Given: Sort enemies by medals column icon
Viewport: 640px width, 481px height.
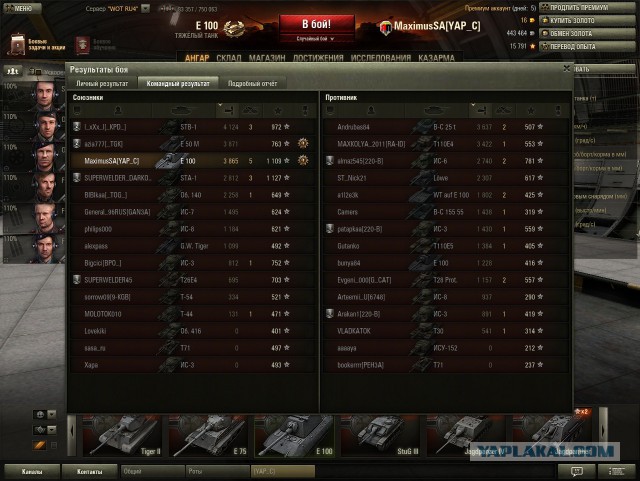Looking at the screenshot, I should [x=558, y=110].
